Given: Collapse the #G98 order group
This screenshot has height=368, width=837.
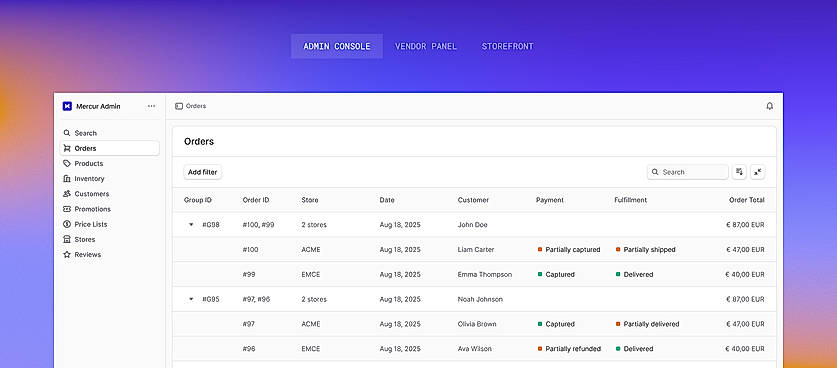Looking at the screenshot, I should [x=191, y=225].
